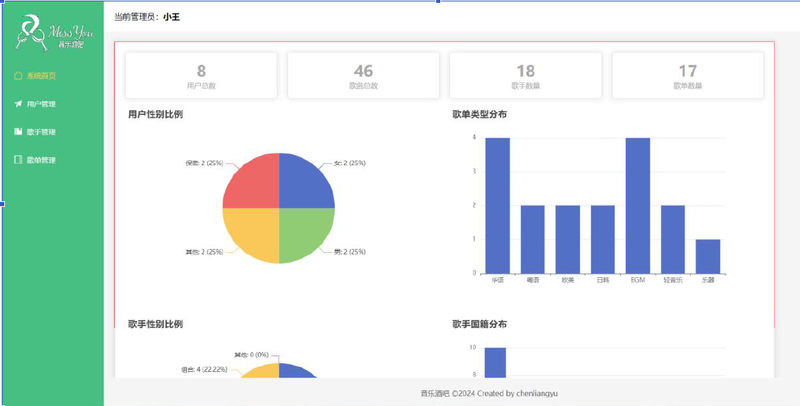The height and width of the screenshot is (406, 800).
Task: Click the 用户性别比例 chart title
Action: coord(155,115)
